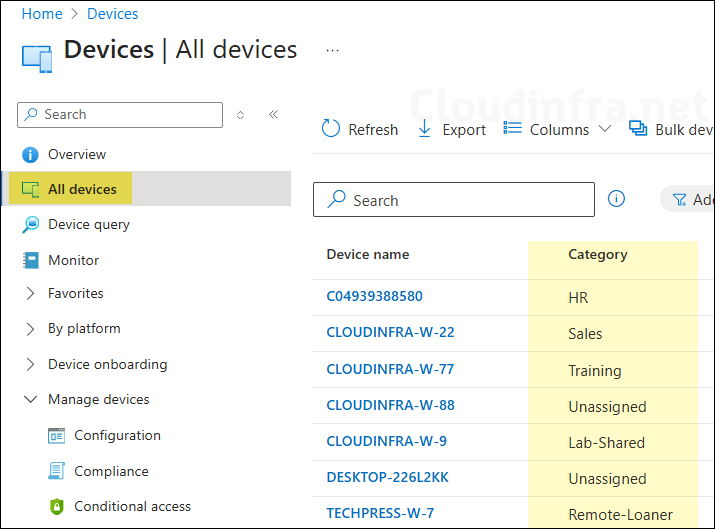Collapse the Manage devices section
715x529 pixels.
(x=30, y=400)
